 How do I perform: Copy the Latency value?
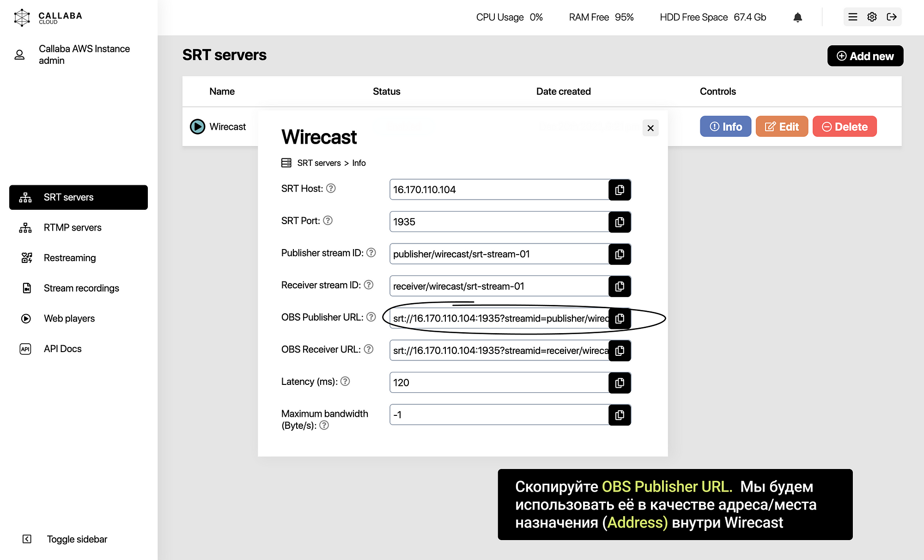620,383
